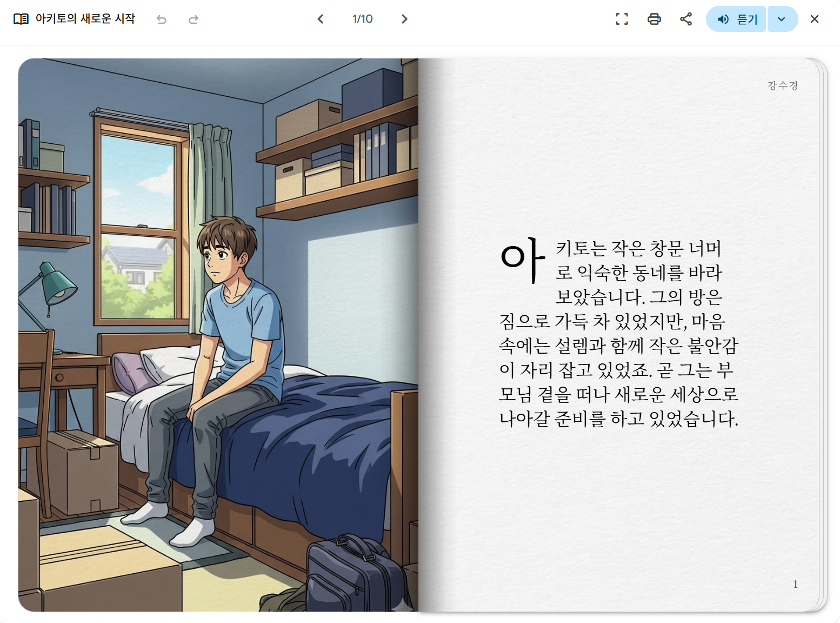
Task: Open the print dialog via printer icon
Action: (x=654, y=18)
